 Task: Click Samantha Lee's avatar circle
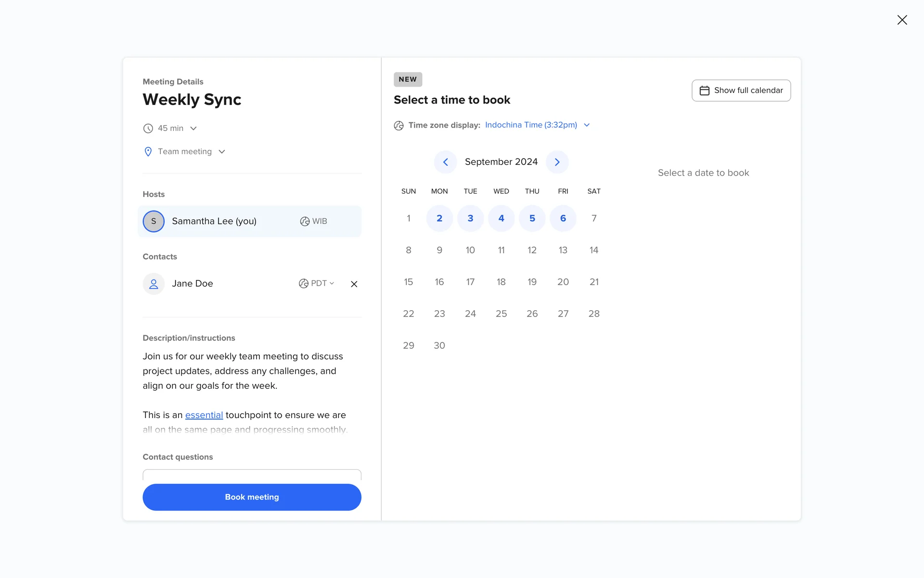[154, 221]
